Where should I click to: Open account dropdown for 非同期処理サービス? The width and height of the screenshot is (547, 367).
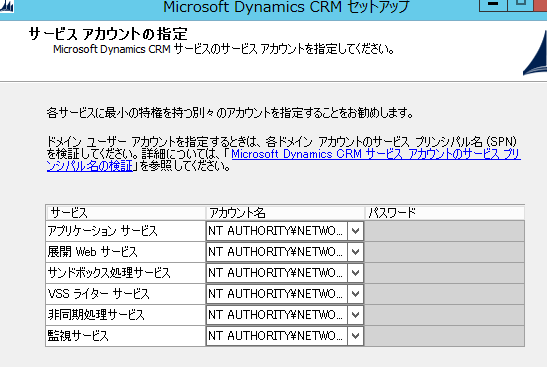[355, 315]
